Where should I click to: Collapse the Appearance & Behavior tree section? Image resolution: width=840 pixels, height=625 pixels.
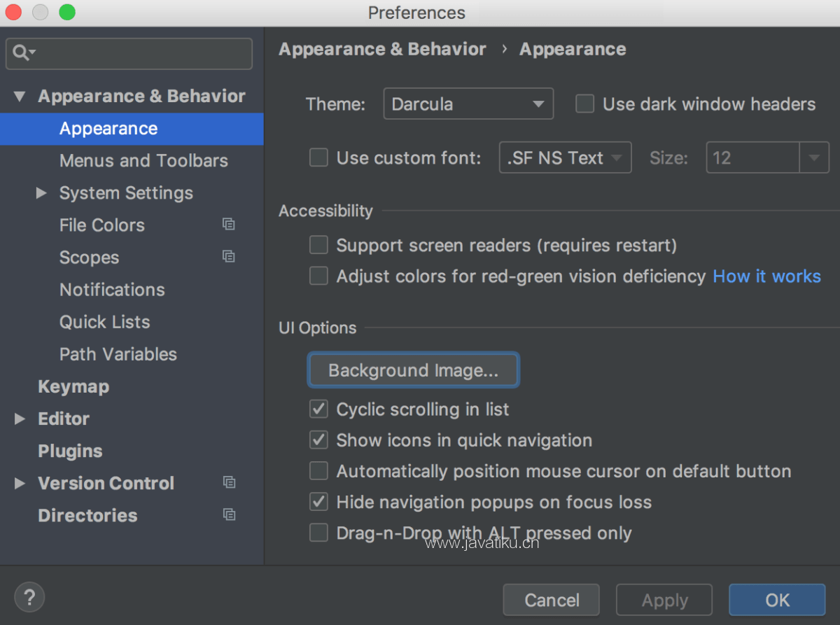(x=20, y=97)
